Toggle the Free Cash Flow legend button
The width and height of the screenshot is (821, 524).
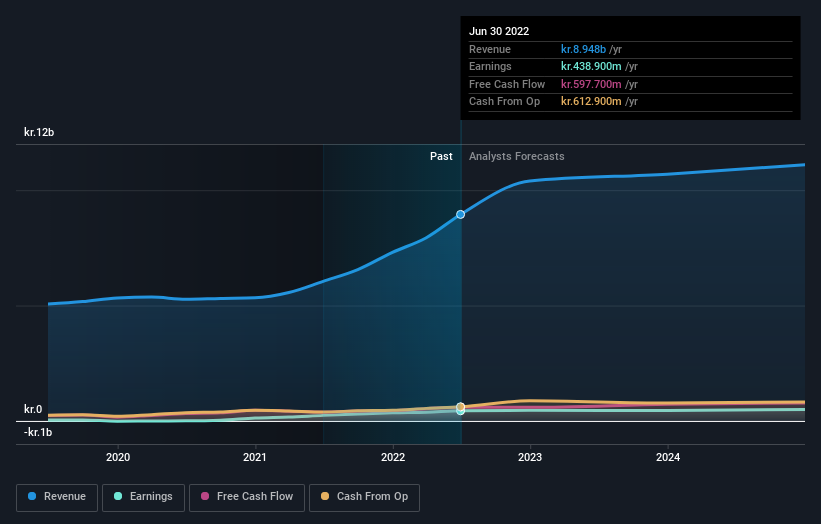[247, 497]
